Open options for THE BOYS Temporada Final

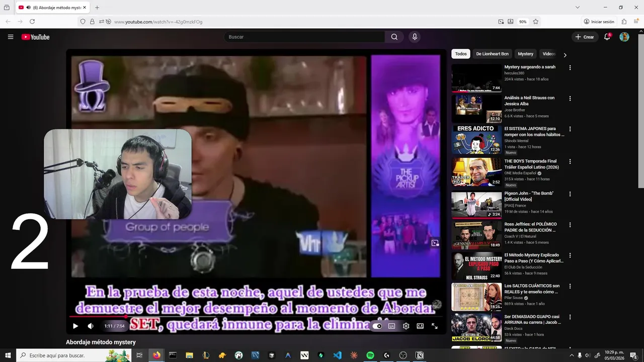click(x=570, y=162)
